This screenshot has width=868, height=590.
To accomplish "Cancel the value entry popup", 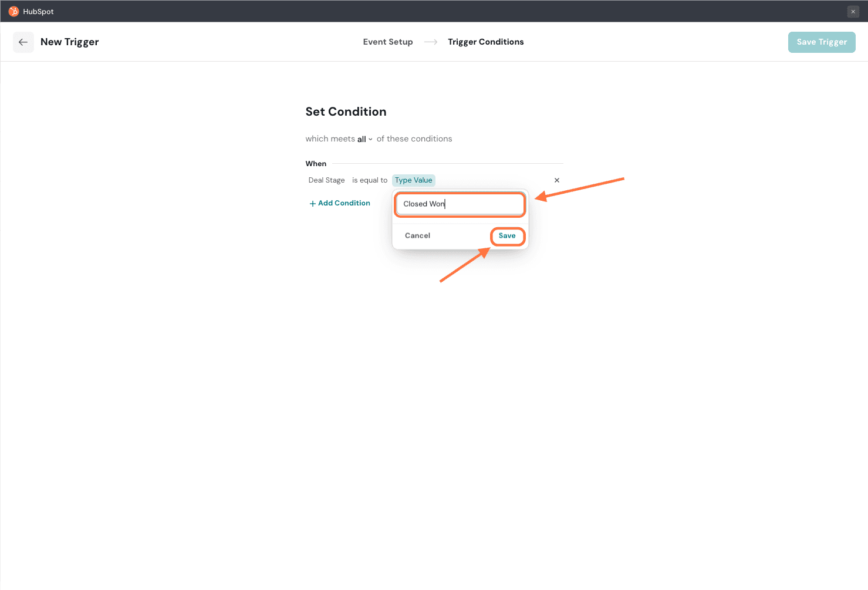I will [x=417, y=236].
